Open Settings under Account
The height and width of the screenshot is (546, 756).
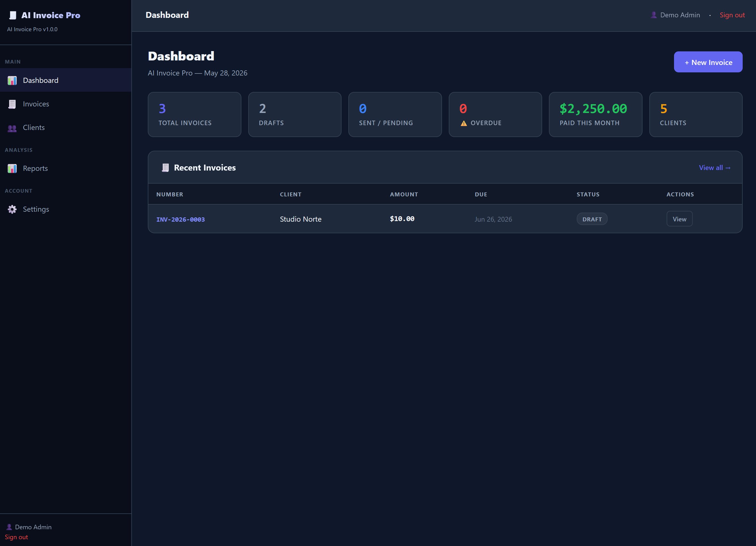click(x=66, y=209)
